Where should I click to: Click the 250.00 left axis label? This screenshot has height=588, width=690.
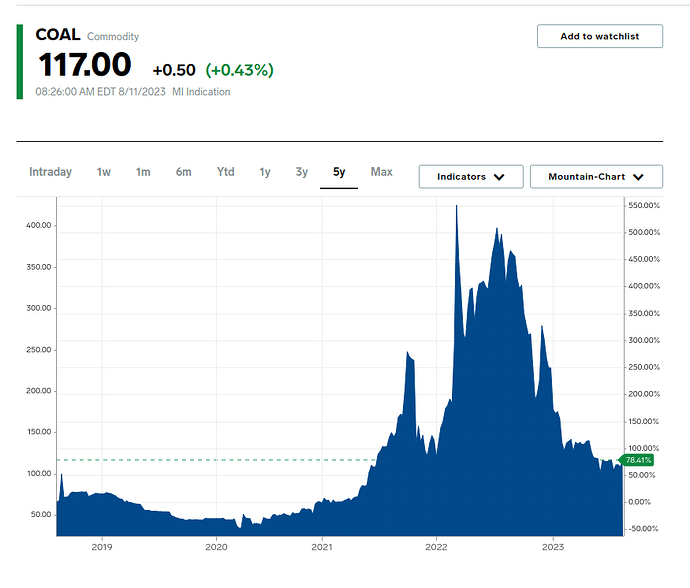point(39,350)
